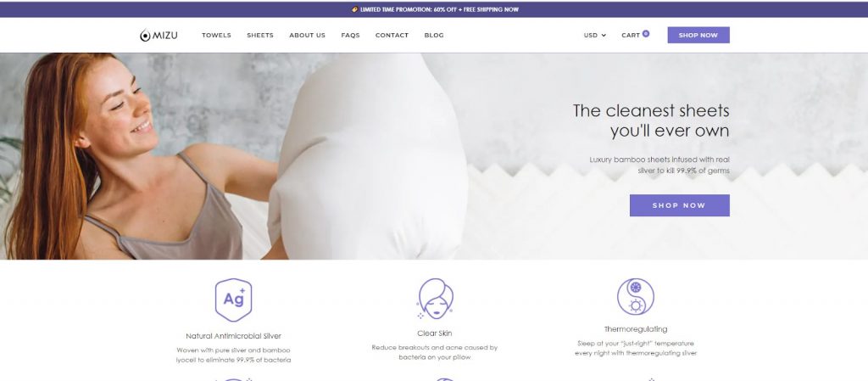Click the promotion tag icon in banner
The image size is (868, 381).
tap(354, 9)
